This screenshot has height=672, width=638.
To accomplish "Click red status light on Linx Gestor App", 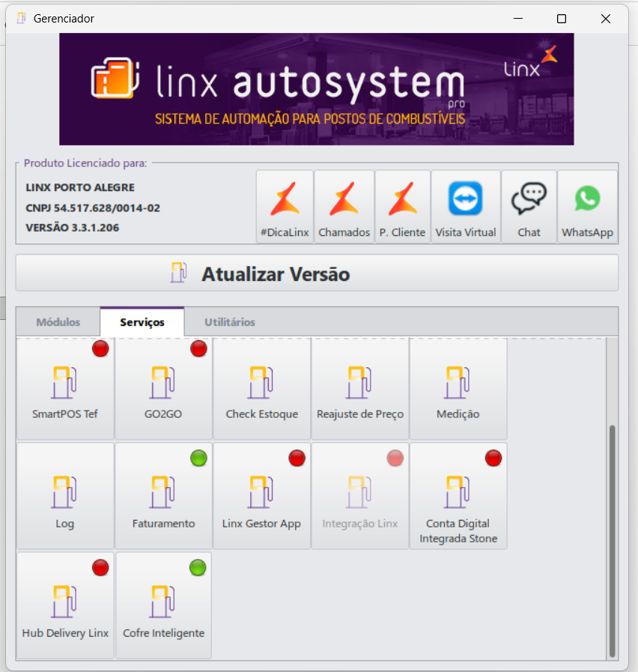I will (x=297, y=458).
